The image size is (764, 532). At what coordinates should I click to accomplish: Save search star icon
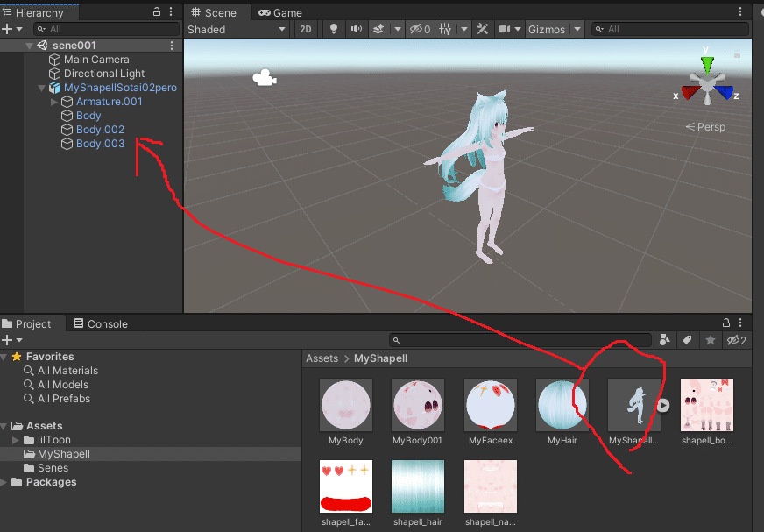coord(711,340)
